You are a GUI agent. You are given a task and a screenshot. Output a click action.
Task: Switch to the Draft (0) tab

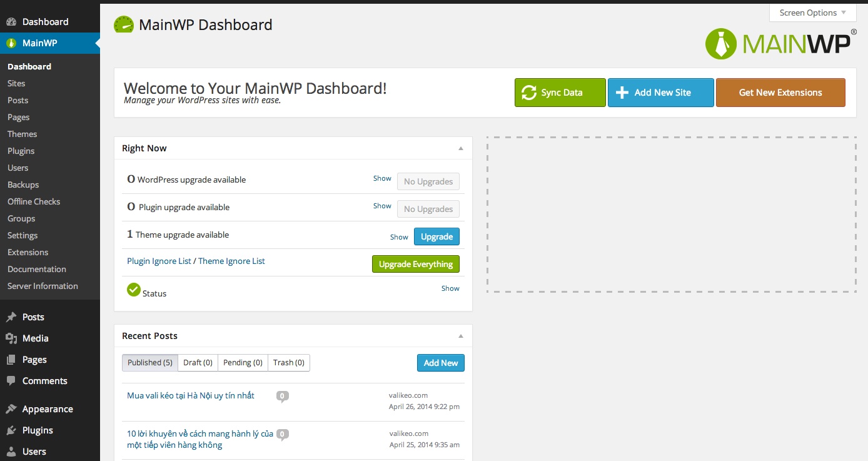[x=198, y=363]
